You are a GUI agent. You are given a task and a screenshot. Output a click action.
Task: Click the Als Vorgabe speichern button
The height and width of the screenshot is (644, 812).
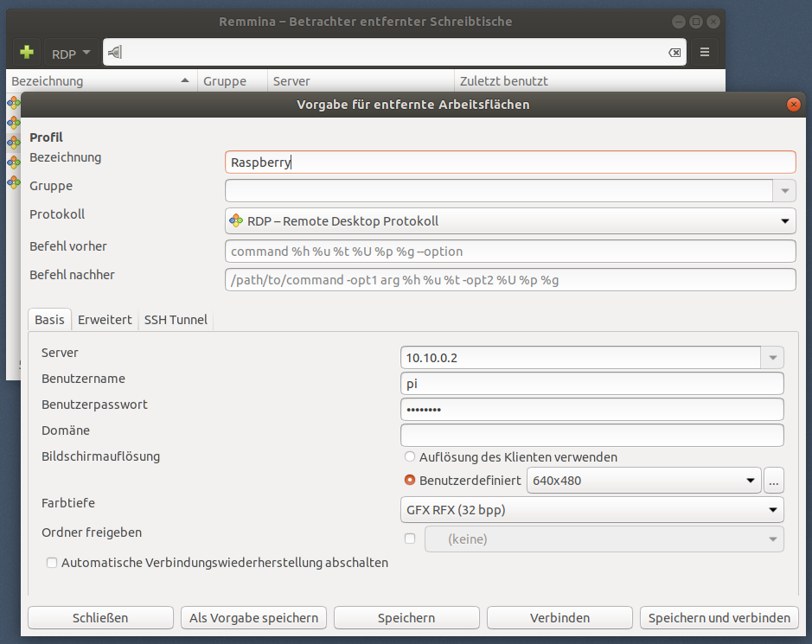[254, 618]
